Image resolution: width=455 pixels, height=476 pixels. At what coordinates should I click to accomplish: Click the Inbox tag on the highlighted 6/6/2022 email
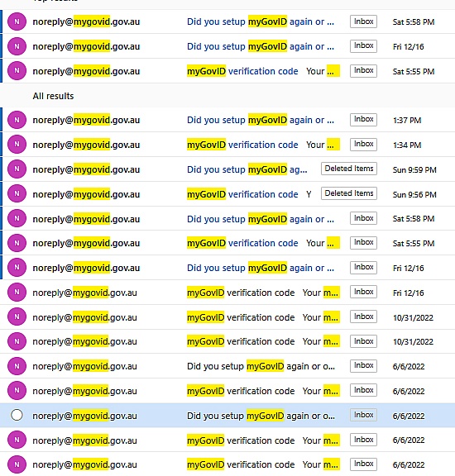363,415
